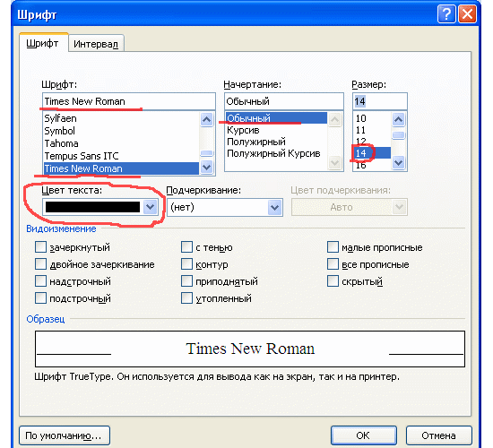Close the Шрифт dialog with X
Image resolution: width=493 pixels, height=448 pixels.
click(467, 14)
